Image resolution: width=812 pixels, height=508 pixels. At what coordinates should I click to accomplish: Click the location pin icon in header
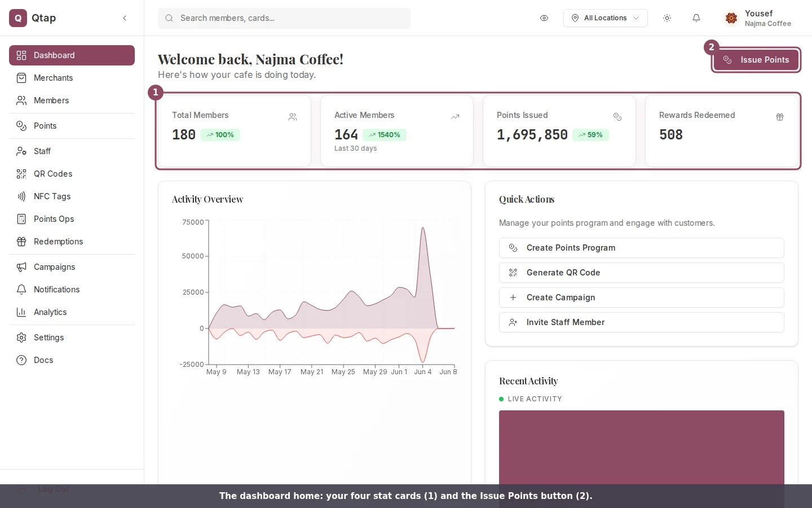point(575,18)
